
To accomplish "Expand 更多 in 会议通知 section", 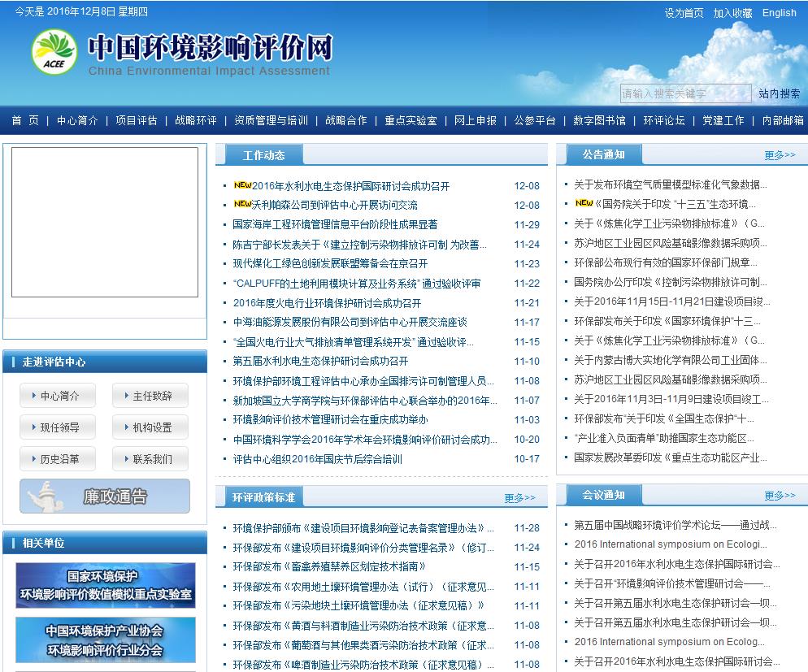I will 780,496.
